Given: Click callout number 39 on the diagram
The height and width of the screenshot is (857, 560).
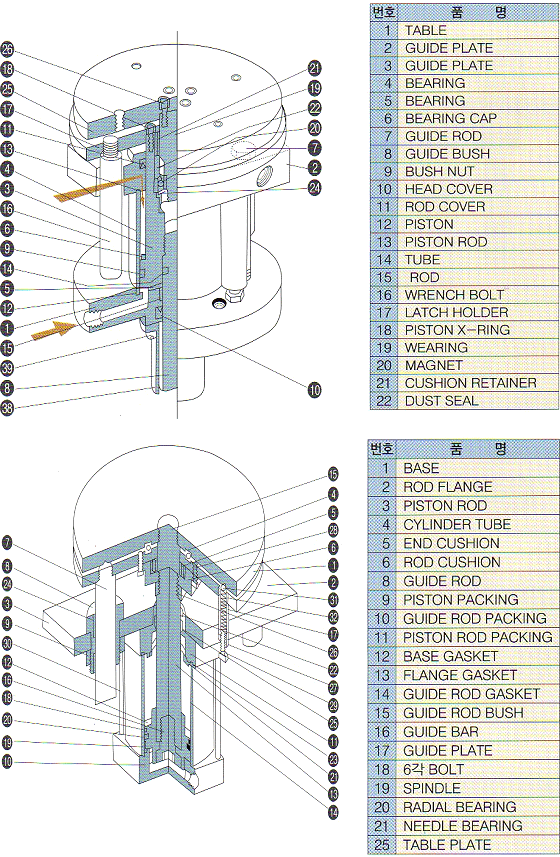Looking at the screenshot, I should [x=7, y=367].
